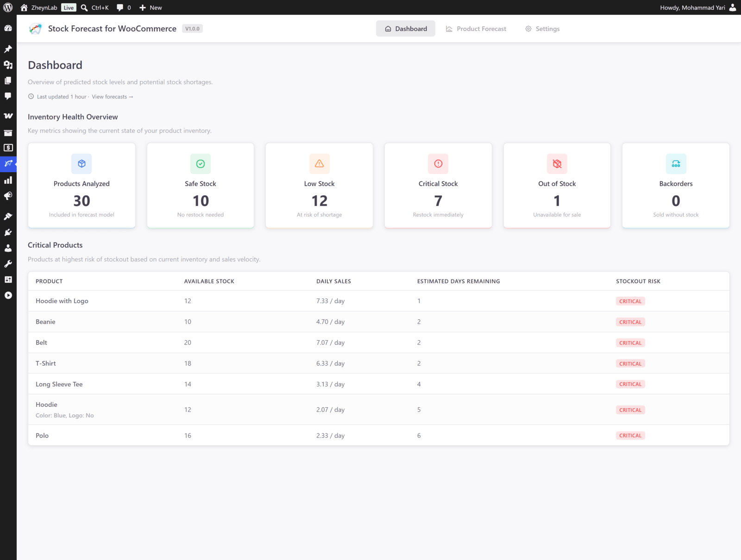Click the AVAILABLE STOCK column header
Viewport: 741px width, 560px height.
[209, 281]
